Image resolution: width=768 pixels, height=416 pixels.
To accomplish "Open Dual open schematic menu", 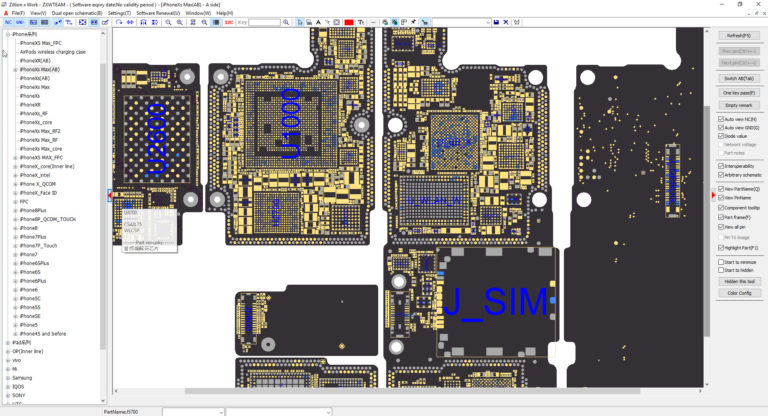I will (77, 13).
